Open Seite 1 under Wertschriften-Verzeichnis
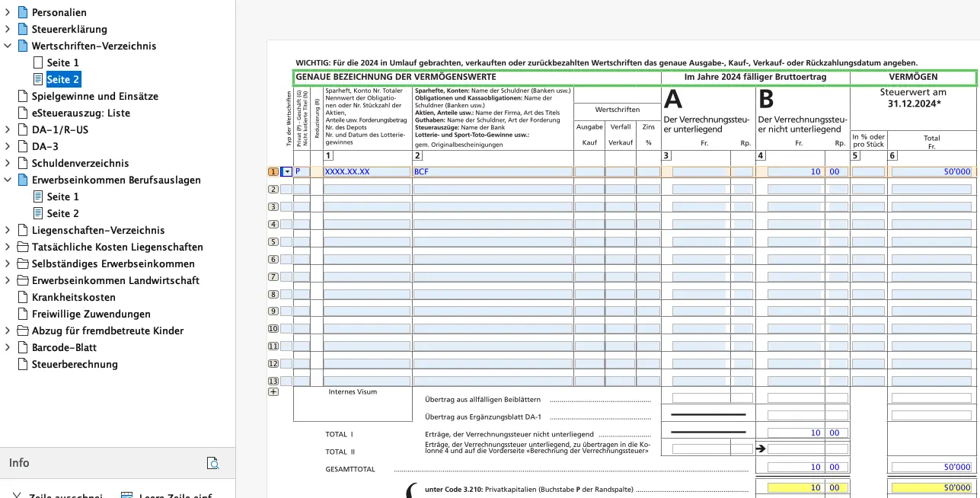Screen dimensions: 980x498 (x=62, y=62)
